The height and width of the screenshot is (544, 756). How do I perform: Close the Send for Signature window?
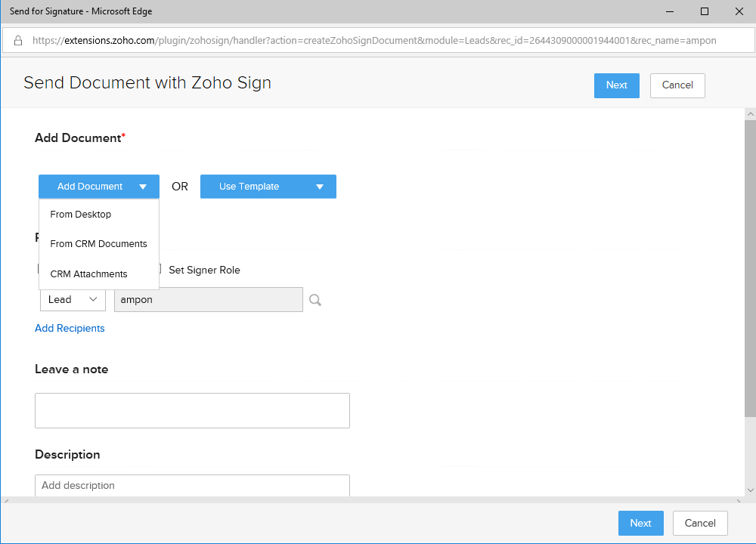click(x=739, y=11)
